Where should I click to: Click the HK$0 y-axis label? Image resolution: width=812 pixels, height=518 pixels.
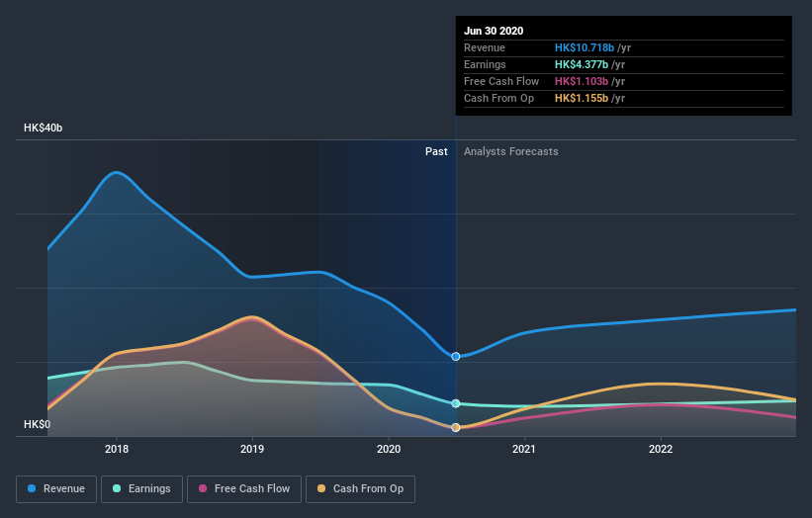38,424
